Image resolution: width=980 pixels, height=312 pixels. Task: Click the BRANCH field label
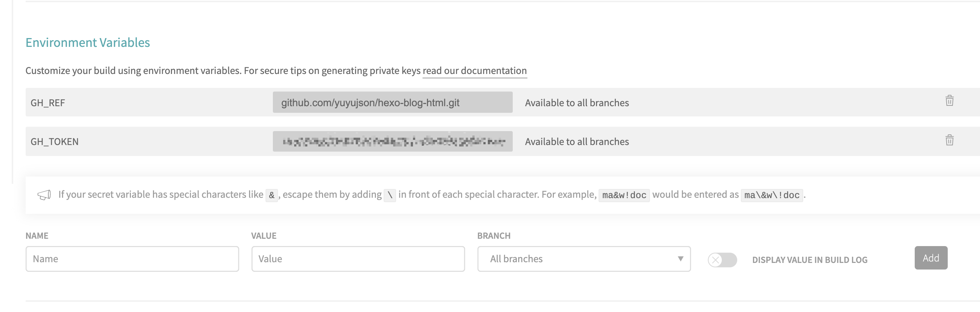493,236
